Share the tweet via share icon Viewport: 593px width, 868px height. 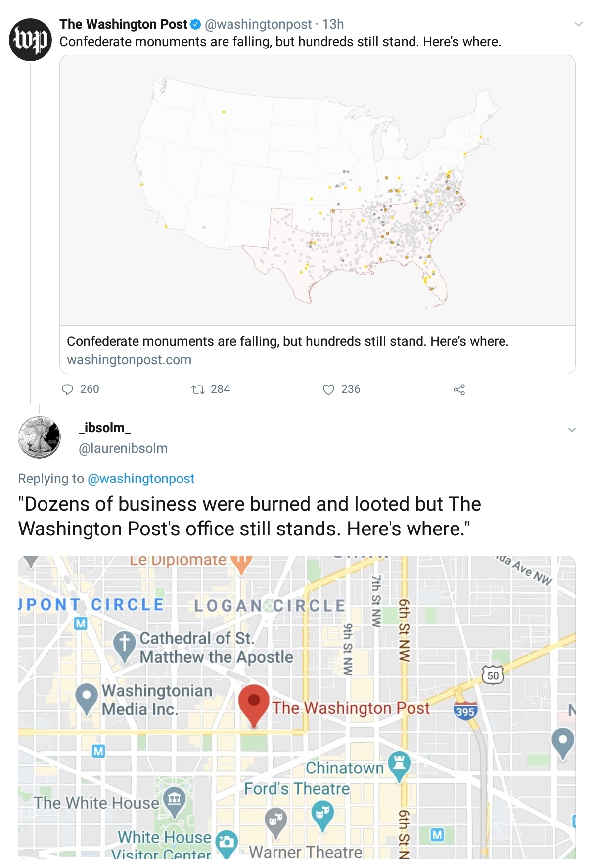point(459,389)
